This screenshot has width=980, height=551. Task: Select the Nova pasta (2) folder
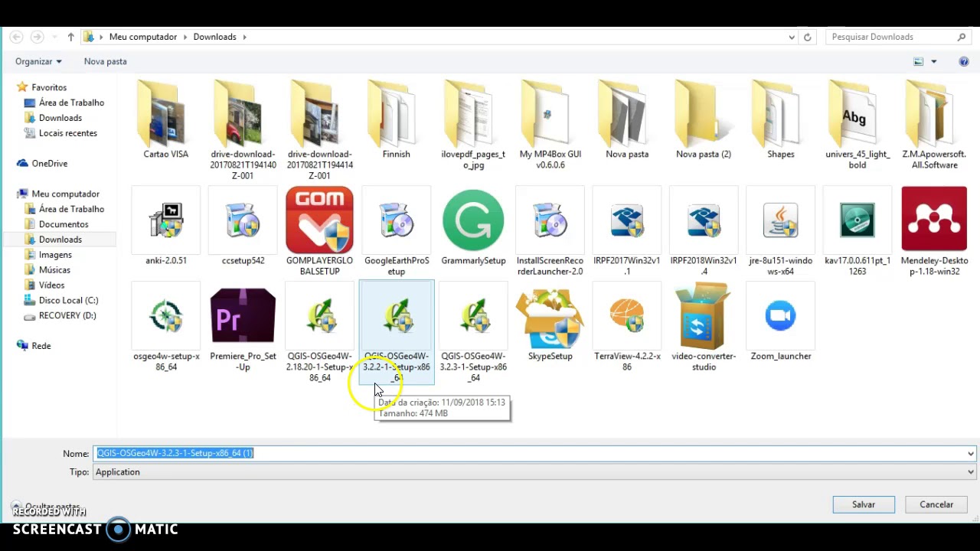pos(704,121)
